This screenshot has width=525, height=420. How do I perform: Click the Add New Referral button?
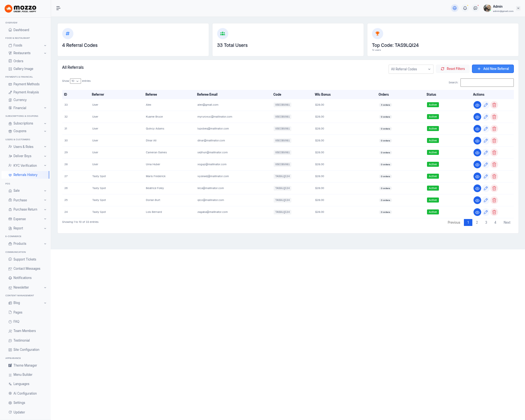pos(493,69)
